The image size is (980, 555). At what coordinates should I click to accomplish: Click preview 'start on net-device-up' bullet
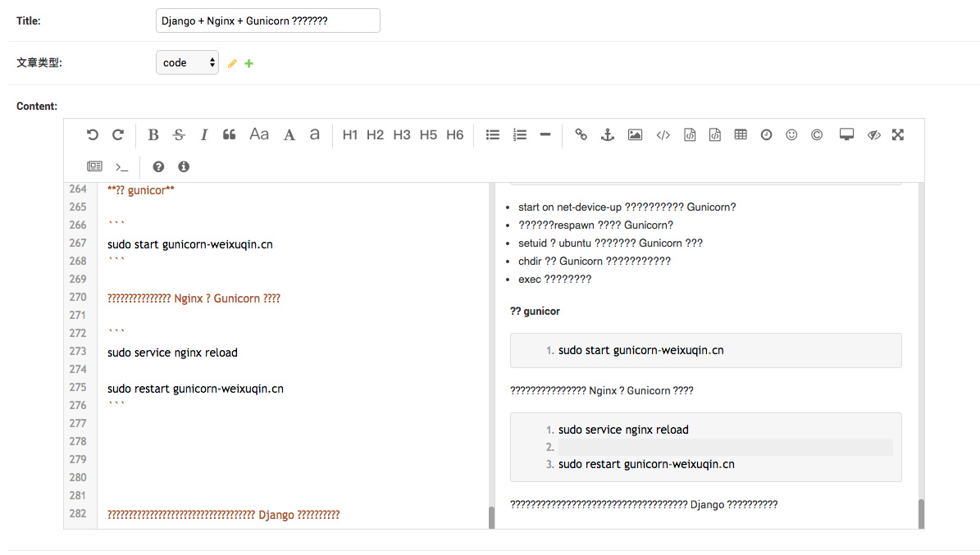(627, 207)
